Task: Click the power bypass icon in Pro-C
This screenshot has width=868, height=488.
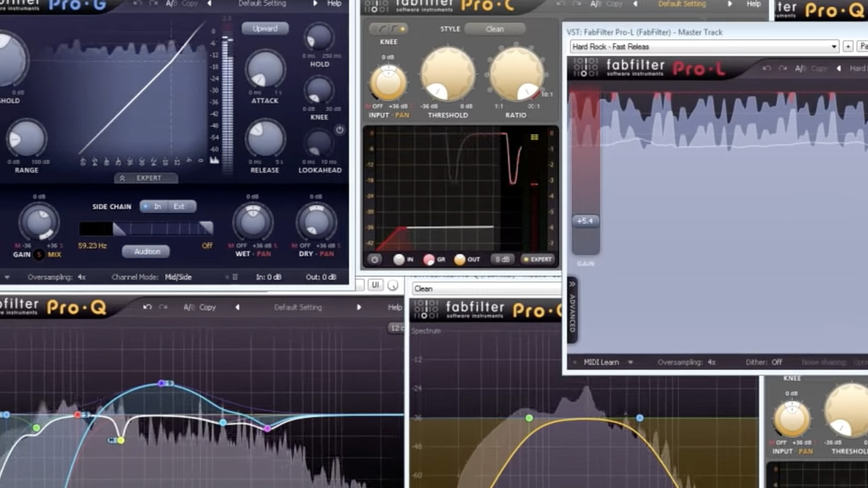Action: click(374, 259)
